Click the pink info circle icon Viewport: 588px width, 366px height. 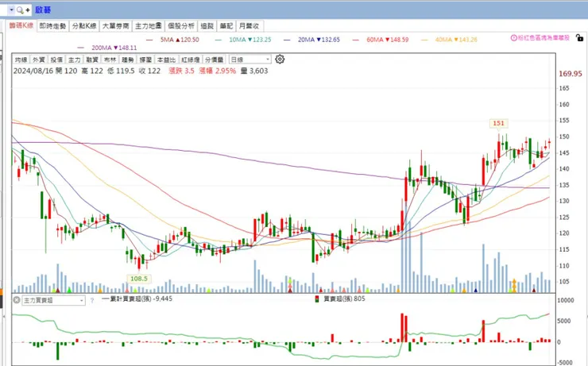(x=514, y=38)
